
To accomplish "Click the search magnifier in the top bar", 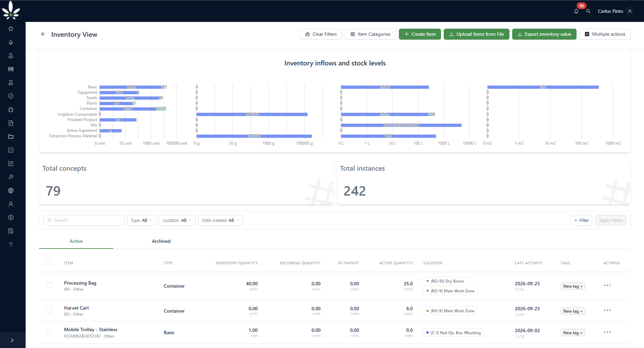I will [588, 11].
